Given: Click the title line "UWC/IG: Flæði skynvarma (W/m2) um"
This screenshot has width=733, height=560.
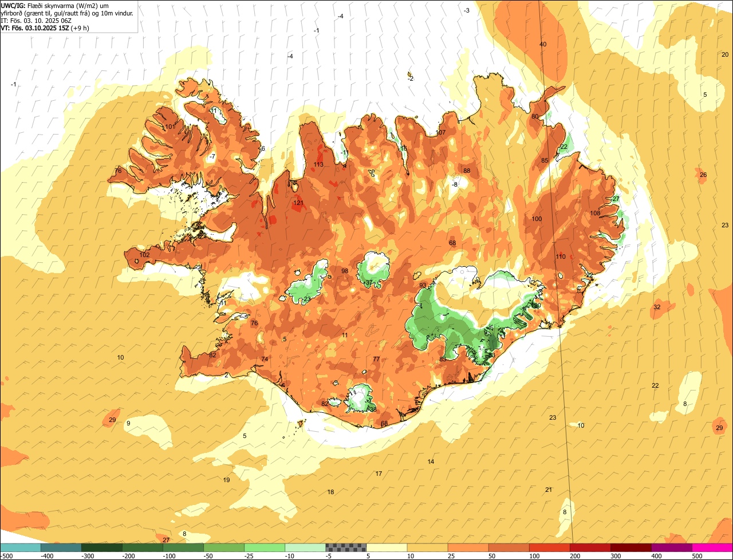Looking at the screenshot, I should (55, 5).
